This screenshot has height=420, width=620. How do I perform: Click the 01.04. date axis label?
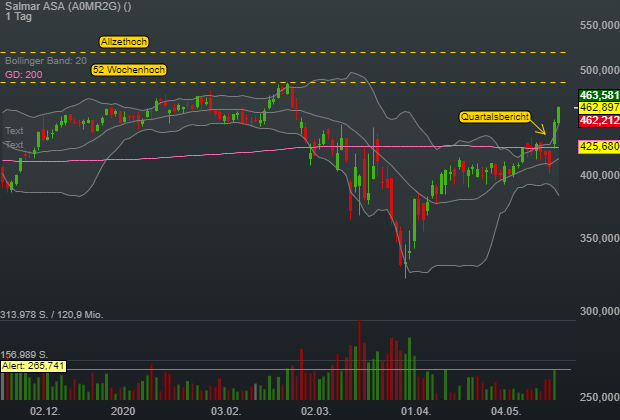coord(416,411)
